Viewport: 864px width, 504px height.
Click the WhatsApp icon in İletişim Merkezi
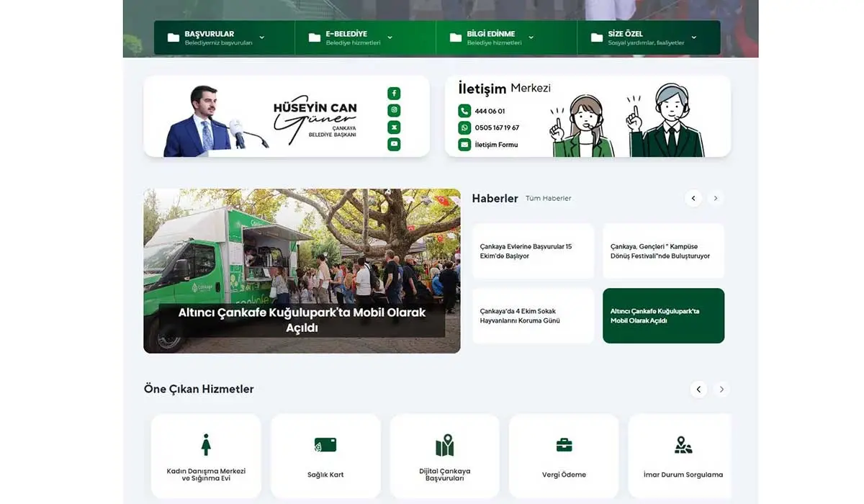pos(464,127)
